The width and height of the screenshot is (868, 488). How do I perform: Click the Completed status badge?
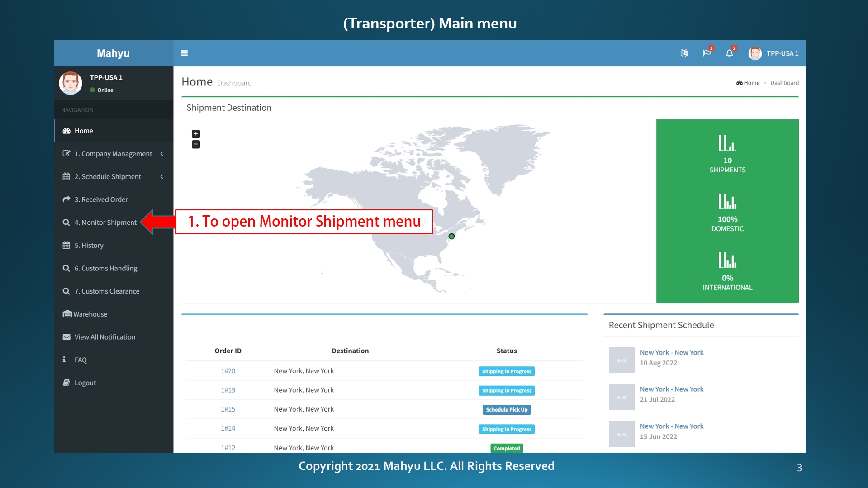[507, 448]
